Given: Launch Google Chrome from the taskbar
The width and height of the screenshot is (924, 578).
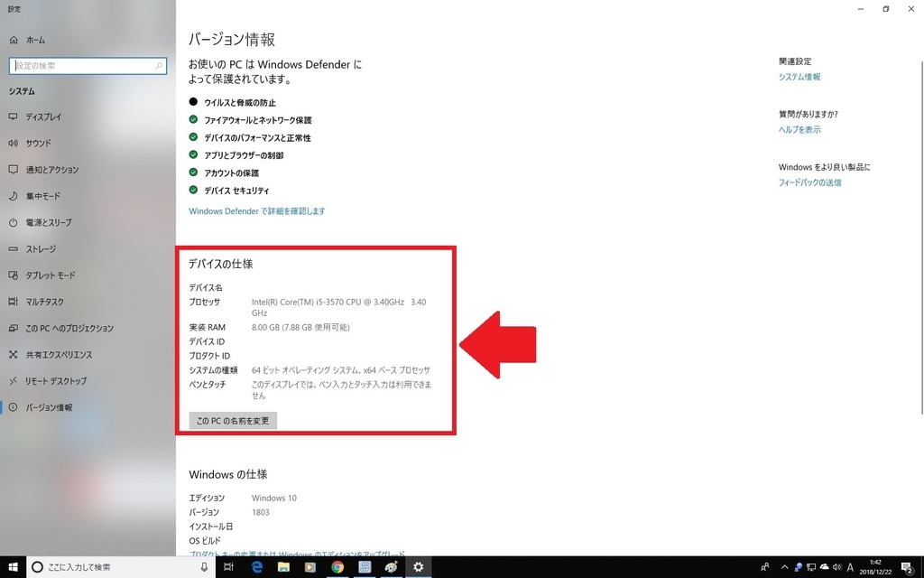Looking at the screenshot, I should [337, 567].
